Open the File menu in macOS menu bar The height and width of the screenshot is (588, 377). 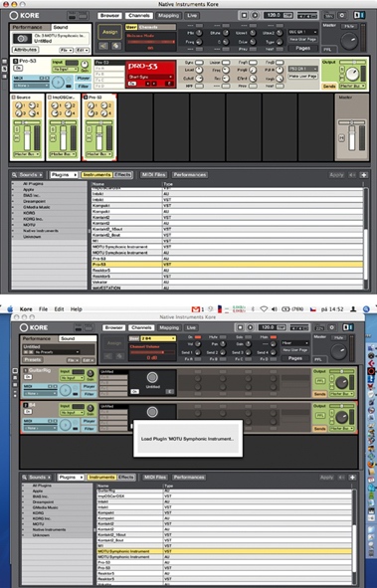tap(43, 309)
